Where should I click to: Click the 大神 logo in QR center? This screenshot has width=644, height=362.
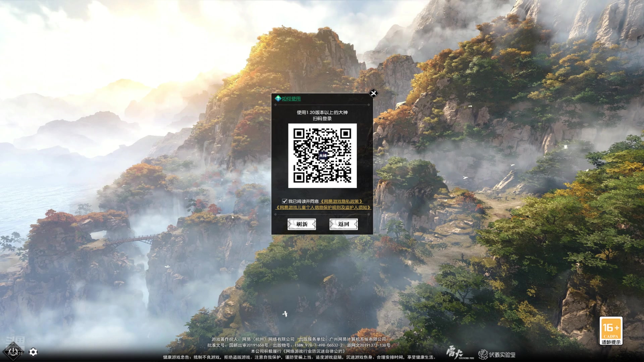pyautogui.click(x=323, y=156)
